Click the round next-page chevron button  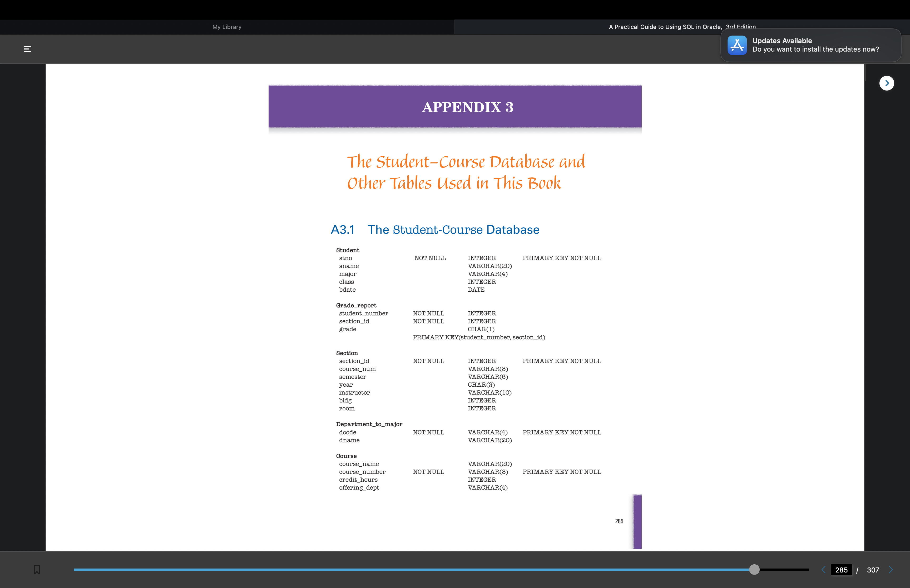(x=886, y=83)
